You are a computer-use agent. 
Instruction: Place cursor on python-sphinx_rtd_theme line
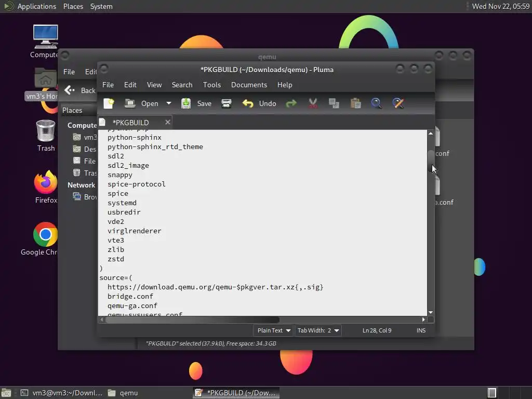(155, 147)
